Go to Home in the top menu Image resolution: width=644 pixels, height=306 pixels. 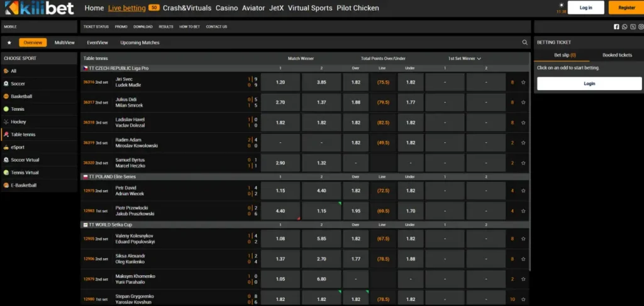[94, 8]
